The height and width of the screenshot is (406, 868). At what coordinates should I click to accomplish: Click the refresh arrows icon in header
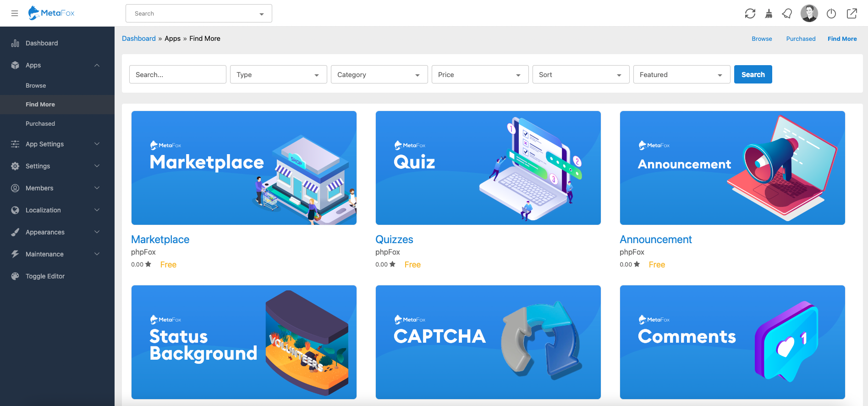pos(750,14)
